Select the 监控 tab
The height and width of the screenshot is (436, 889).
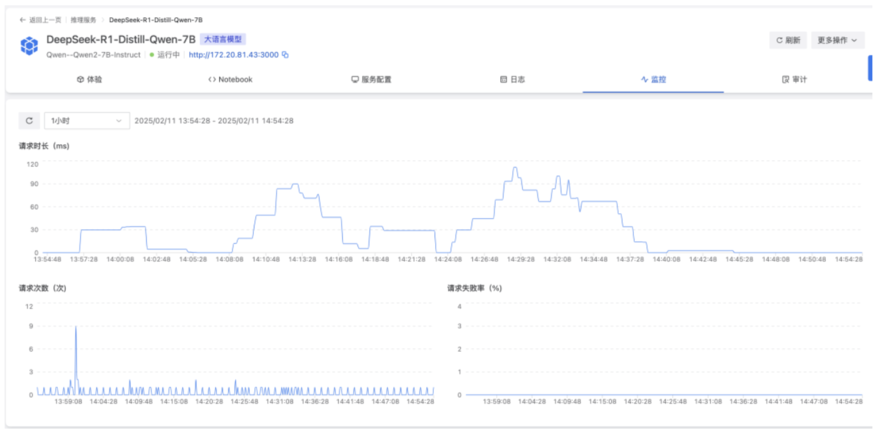(653, 79)
